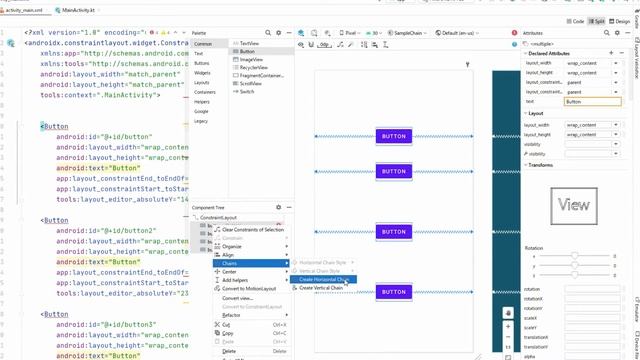640x360 pixels.
Task: Select Helpers category in Palette
Action: click(x=202, y=102)
